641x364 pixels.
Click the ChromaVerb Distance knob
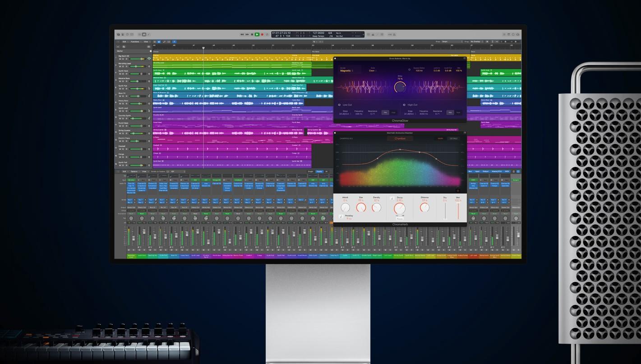coord(424,207)
